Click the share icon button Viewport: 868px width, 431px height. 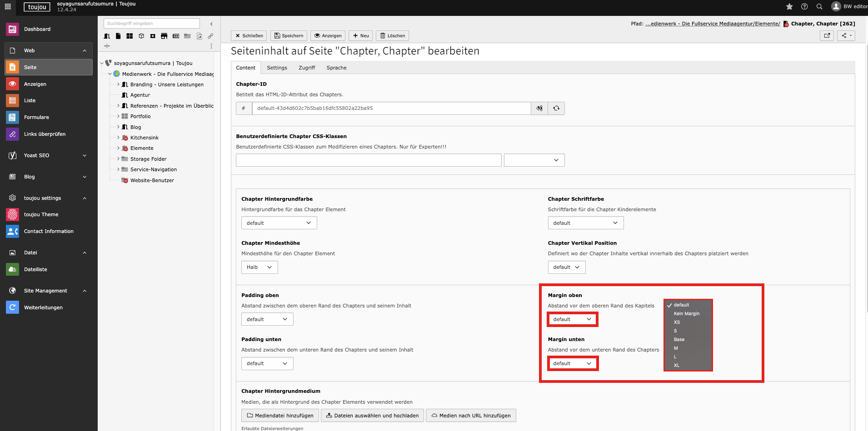(x=846, y=35)
